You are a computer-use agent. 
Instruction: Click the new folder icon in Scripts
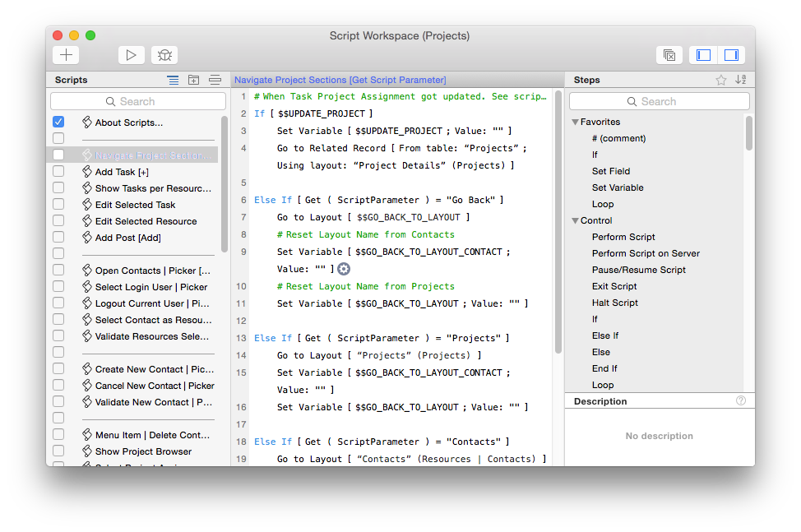[x=194, y=80]
